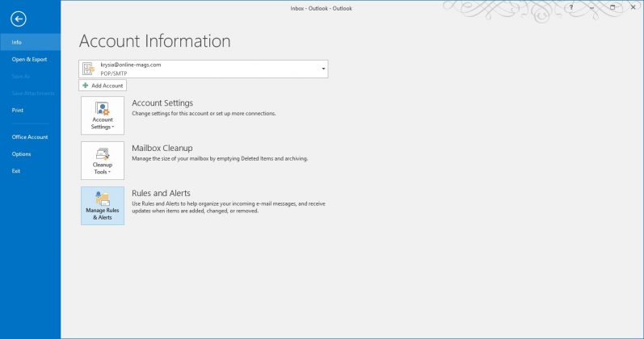Click the account icon in the account selector
644x339 pixels.
click(88, 69)
